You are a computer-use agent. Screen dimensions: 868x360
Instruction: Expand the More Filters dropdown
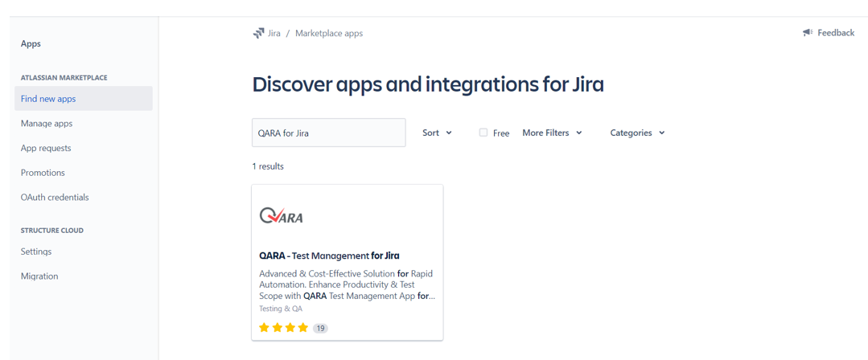552,133
